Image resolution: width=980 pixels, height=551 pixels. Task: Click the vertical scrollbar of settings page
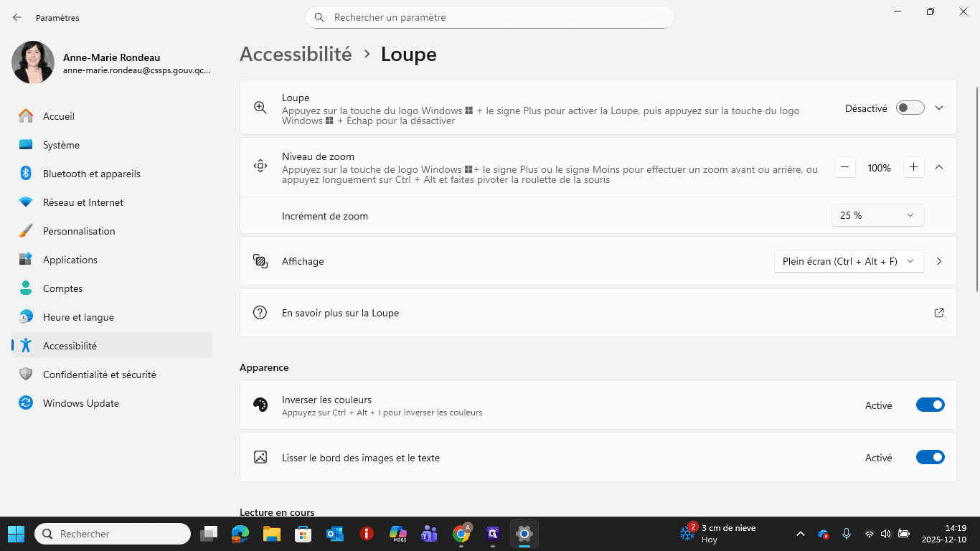coord(976,189)
